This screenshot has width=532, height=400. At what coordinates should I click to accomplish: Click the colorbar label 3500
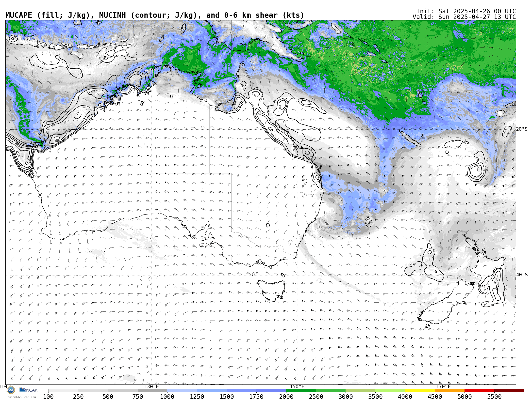pyautogui.click(x=375, y=397)
